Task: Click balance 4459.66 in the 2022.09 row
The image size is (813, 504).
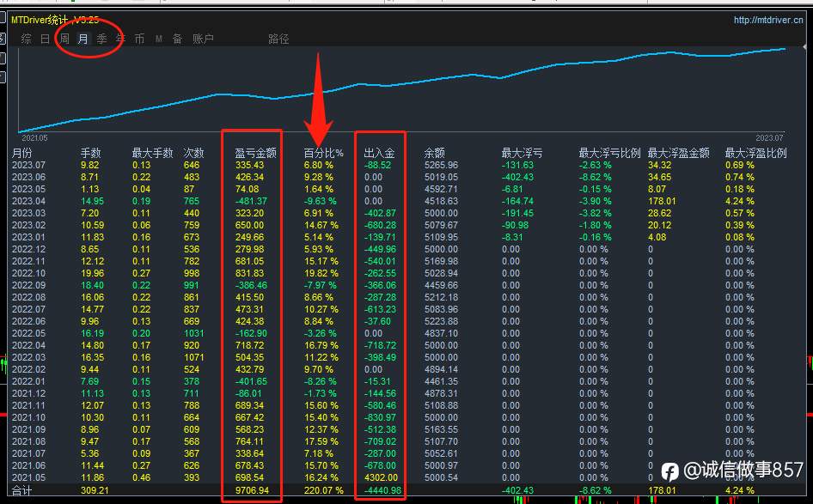Action: [x=441, y=285]
